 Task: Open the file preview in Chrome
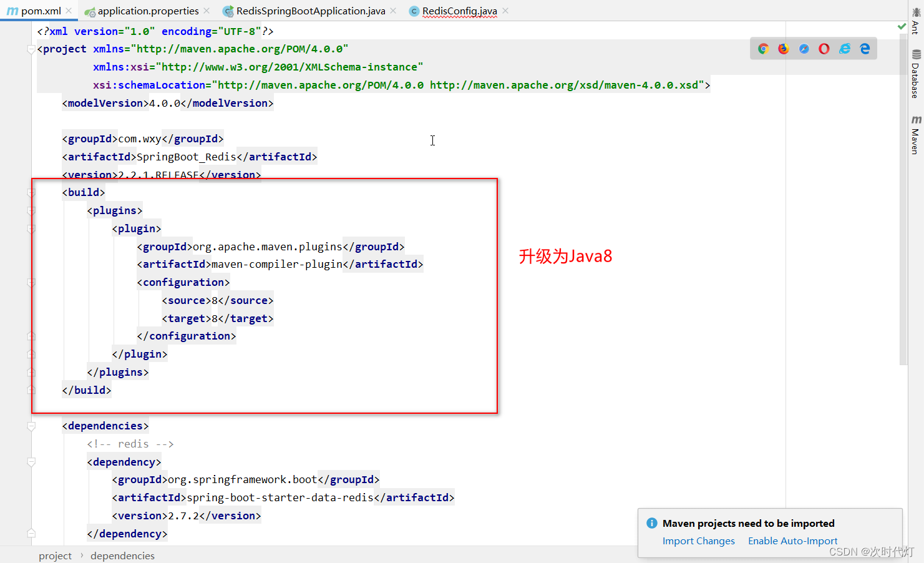point(763,48)
